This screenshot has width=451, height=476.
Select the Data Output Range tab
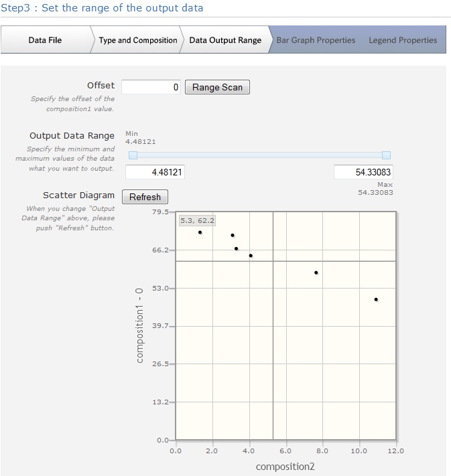click(225, 40)
